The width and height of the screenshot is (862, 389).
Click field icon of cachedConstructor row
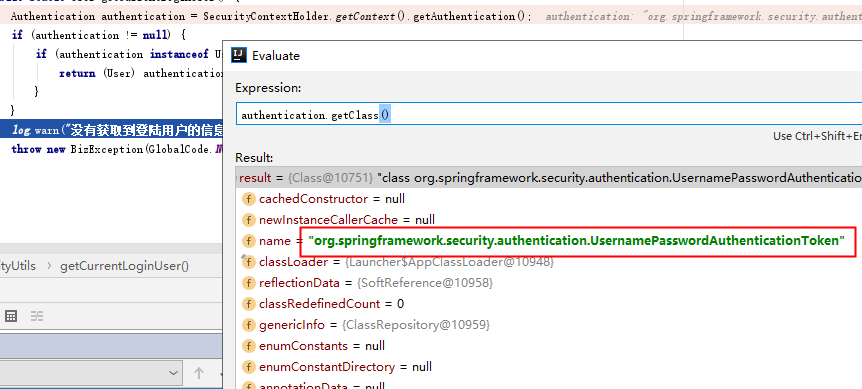(248, 199)
